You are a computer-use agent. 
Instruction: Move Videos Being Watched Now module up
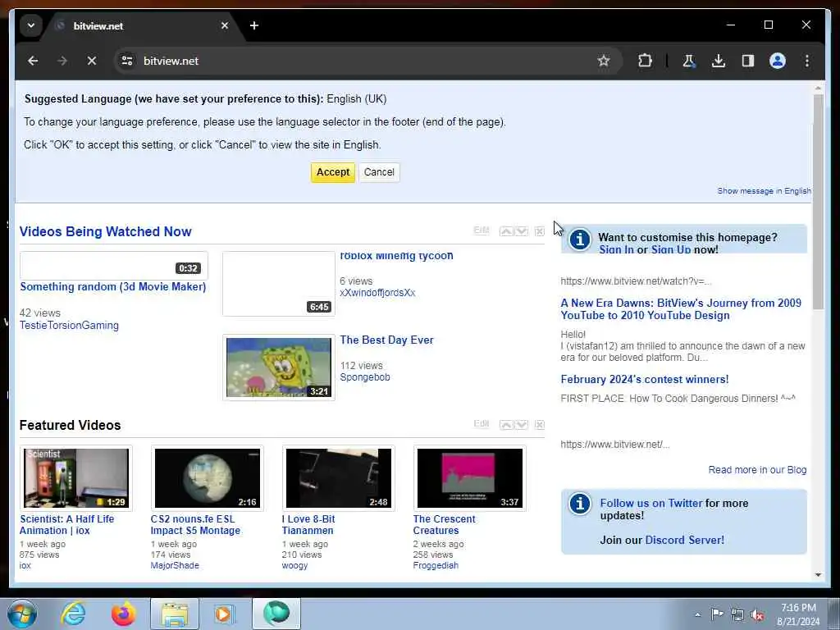tap(505, 231)
